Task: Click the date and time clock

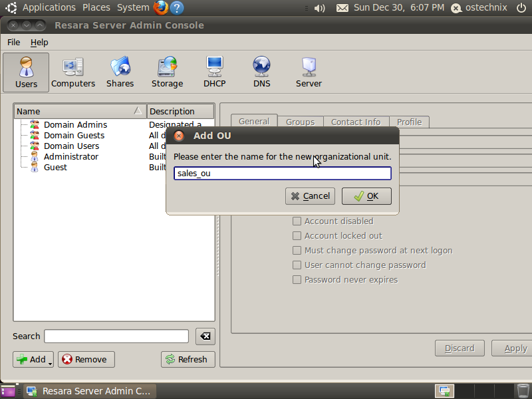Action: pos(399,7)
